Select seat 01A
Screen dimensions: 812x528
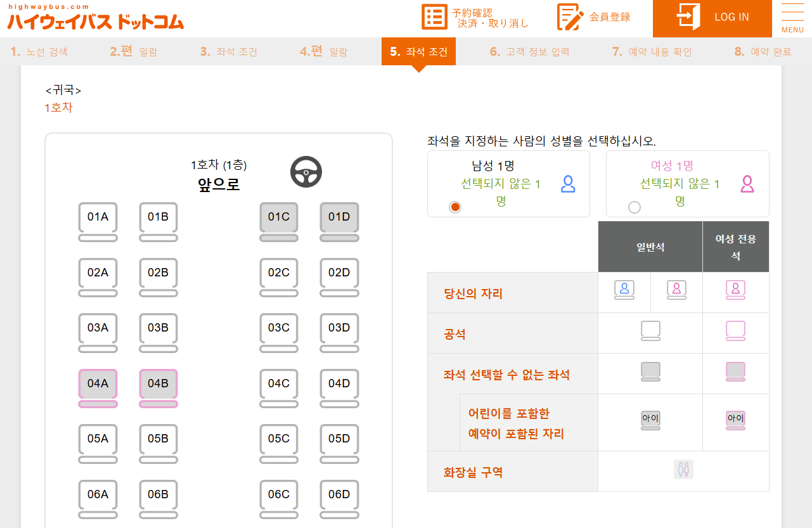coord(98,222)
